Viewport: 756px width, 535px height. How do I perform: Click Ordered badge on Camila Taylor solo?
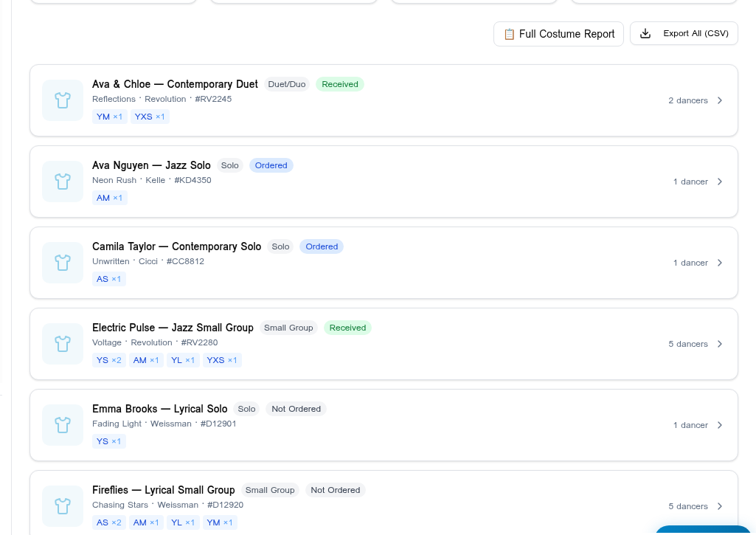pos(322,246)
